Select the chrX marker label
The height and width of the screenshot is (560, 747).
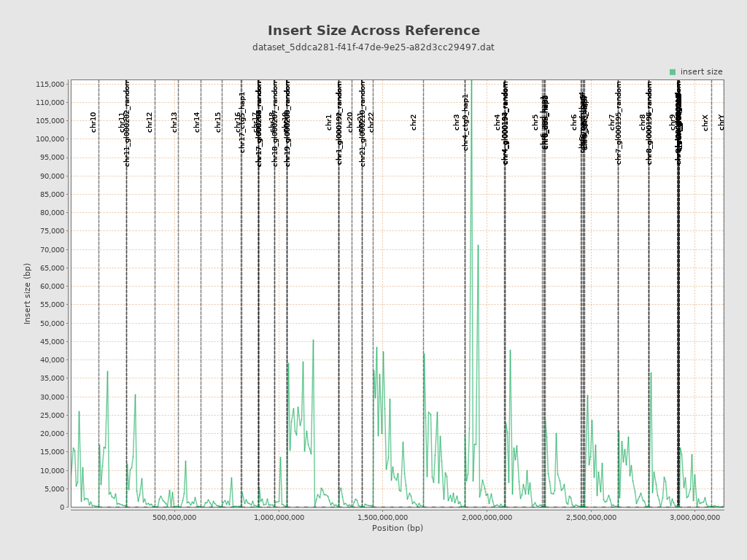pos(705,122)
